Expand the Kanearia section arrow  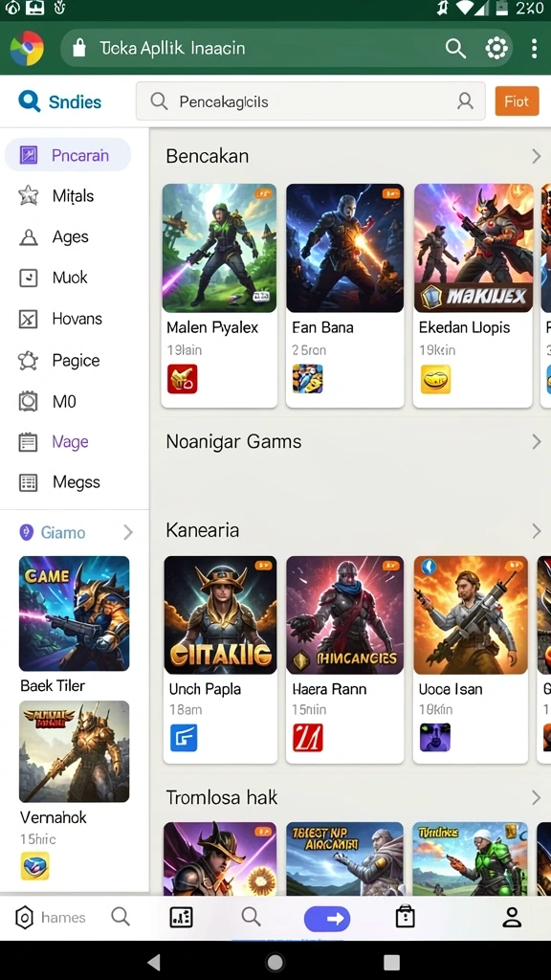pos(536,530)
